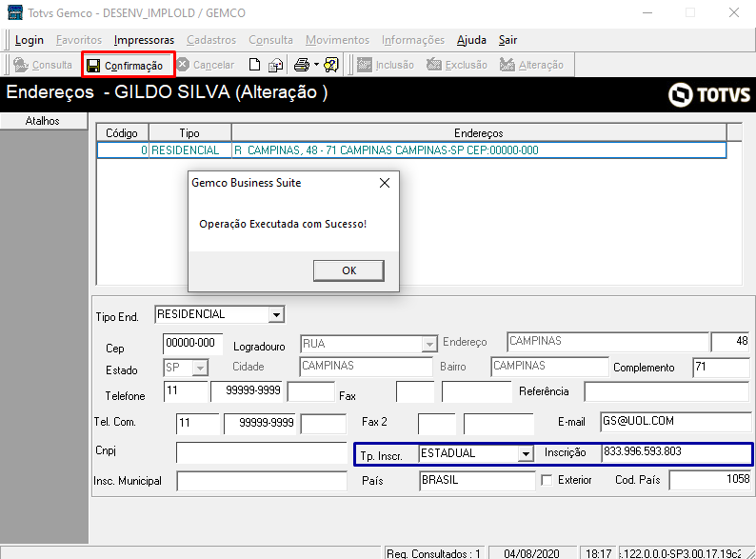Click the Confirmação save button
The image size is (756, 559).
[x=128, y=65]
